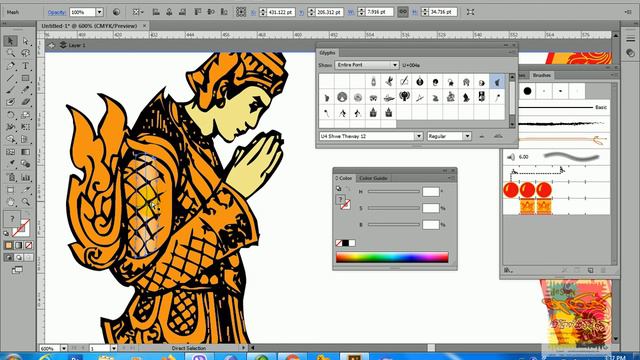This screenshot has width=640, height=360.
Task: Click the black swatch in Color panel
Action: [x=345, y=243]
